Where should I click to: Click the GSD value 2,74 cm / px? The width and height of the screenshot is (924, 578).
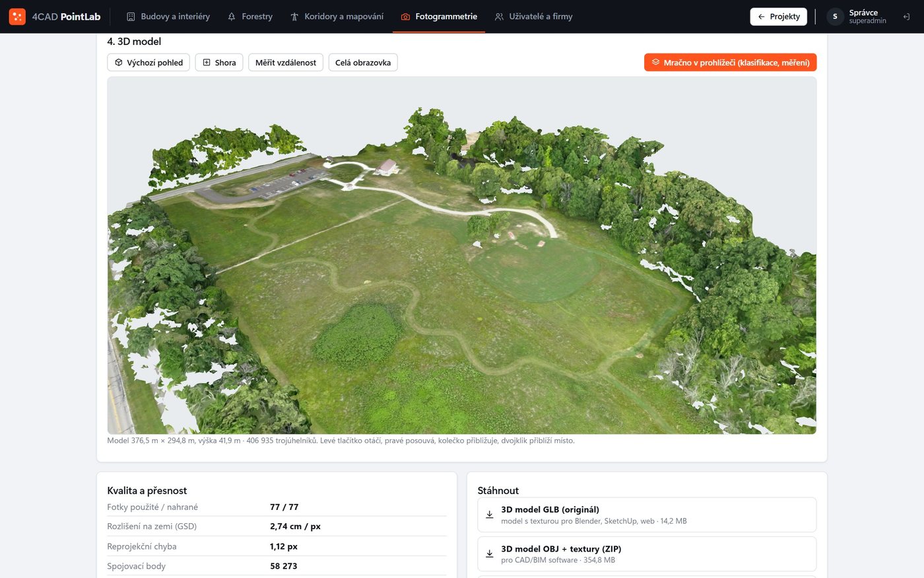pos(296,526)
